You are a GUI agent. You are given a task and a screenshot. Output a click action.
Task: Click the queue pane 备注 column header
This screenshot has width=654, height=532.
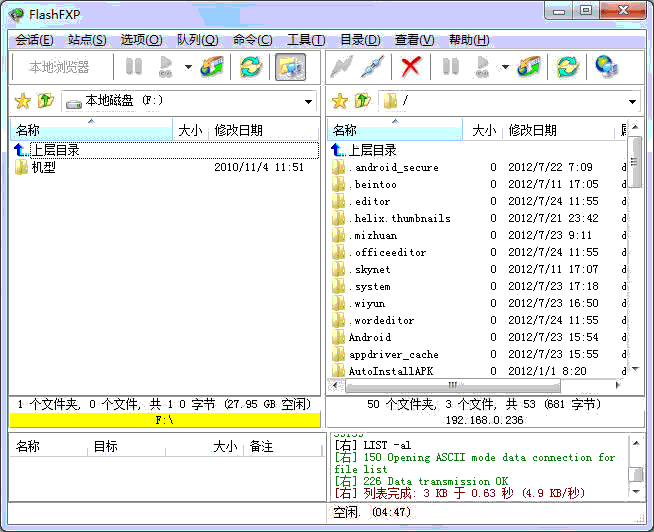(284, 446)
